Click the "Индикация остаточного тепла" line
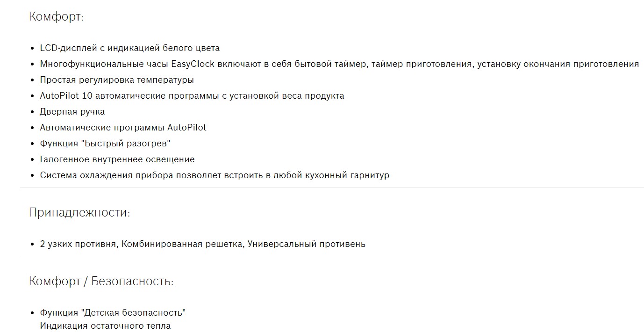 [105, 326]
